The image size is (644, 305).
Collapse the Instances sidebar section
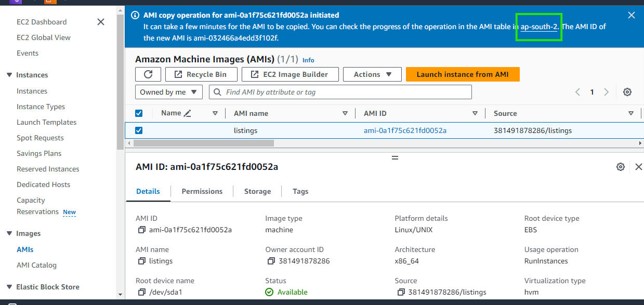click(x=9, y=75)
